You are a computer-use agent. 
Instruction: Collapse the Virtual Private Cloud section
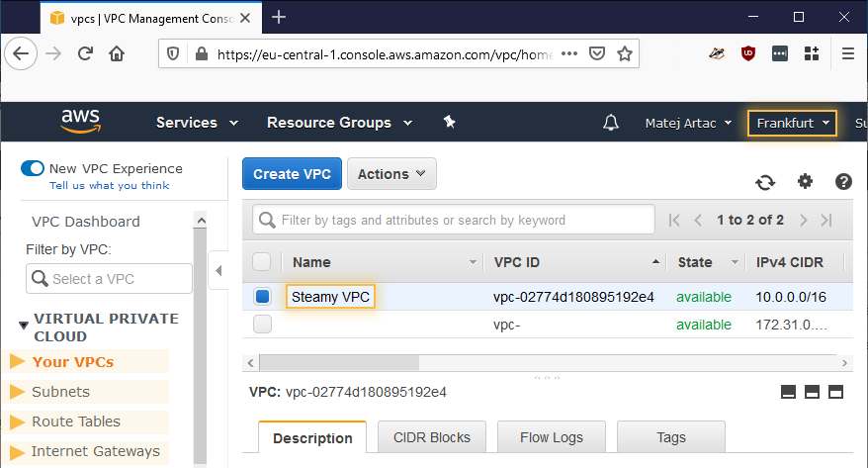24,326
